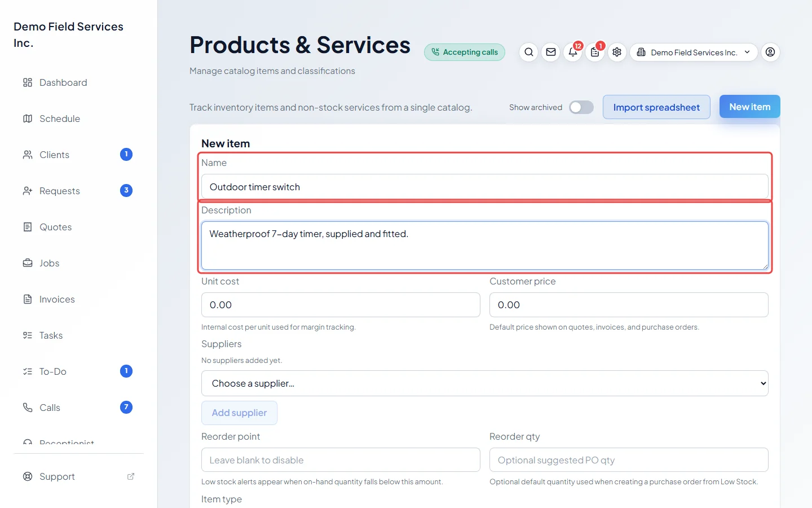Open the clipboard icon with 1 badge
Viewport: 812px width, 508px height.
[x=595, y=52]
